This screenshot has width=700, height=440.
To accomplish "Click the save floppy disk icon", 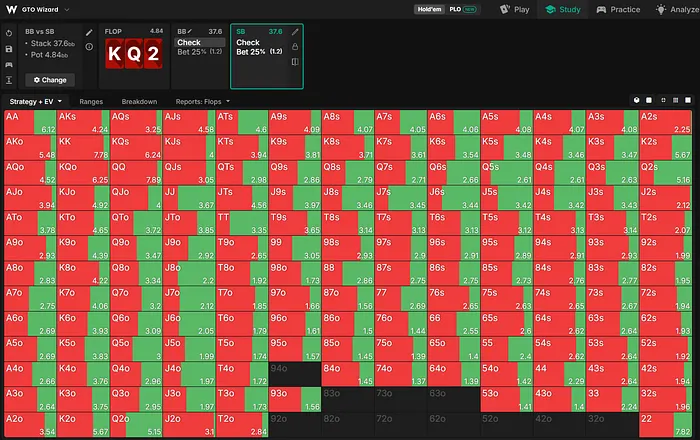I will [9, 49].
